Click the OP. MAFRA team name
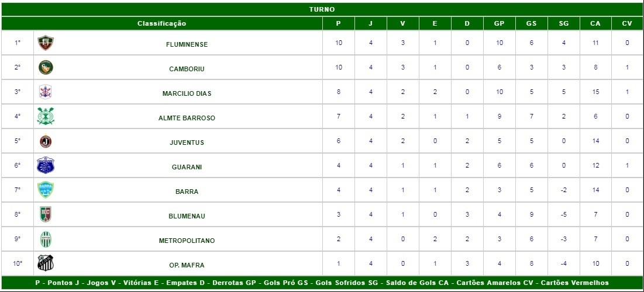Image resolution: width=644 pixels, height=292 pixels. (x=187, y=265)
